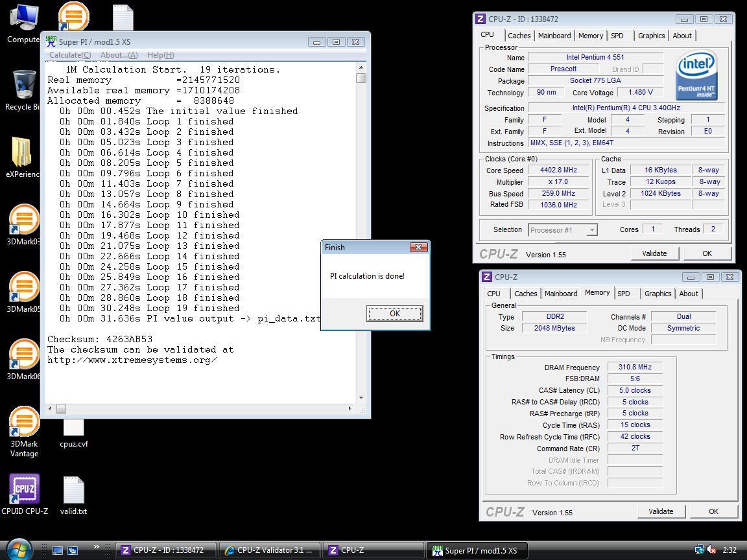Click OK in the Finish dialog
Image resolution: width=747 pixels, height=560 pixels.
tap(394, 313)
